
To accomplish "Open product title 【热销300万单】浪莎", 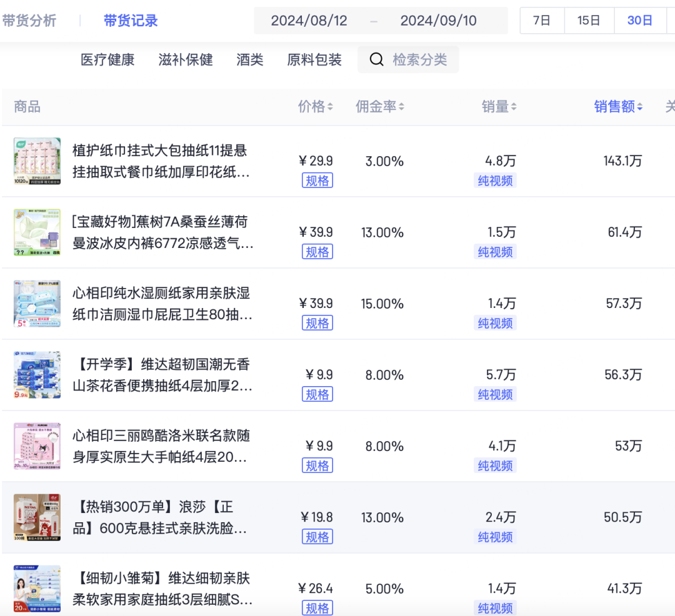I will point(160,517).
